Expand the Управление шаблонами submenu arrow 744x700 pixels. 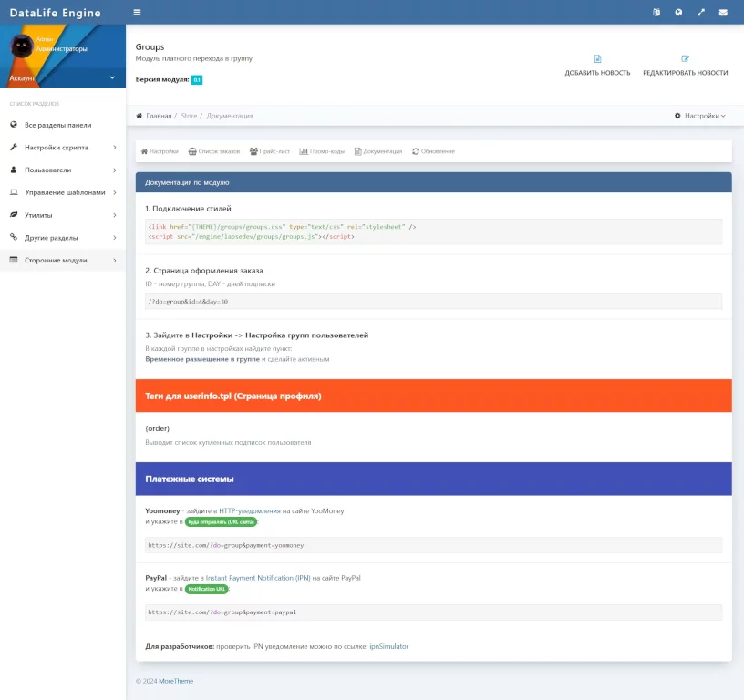[115, 192]
